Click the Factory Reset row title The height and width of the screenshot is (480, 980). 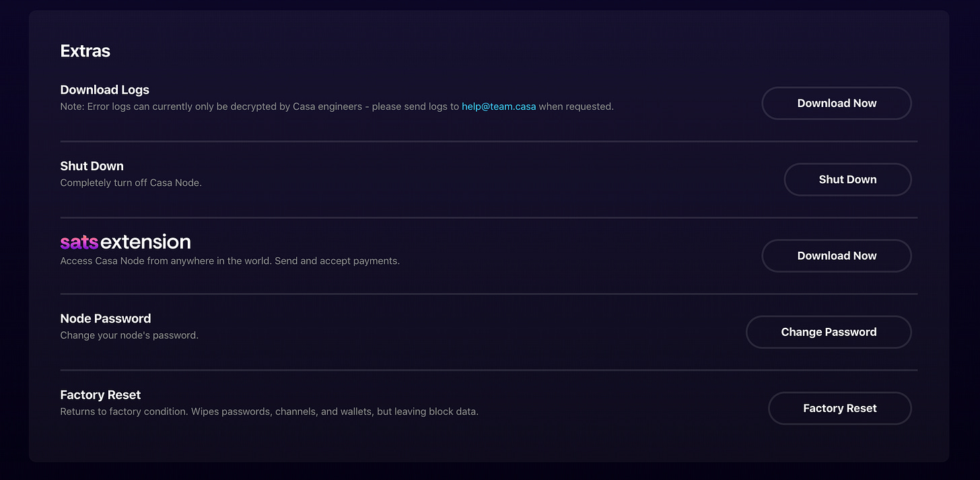(x=100, y=395)
